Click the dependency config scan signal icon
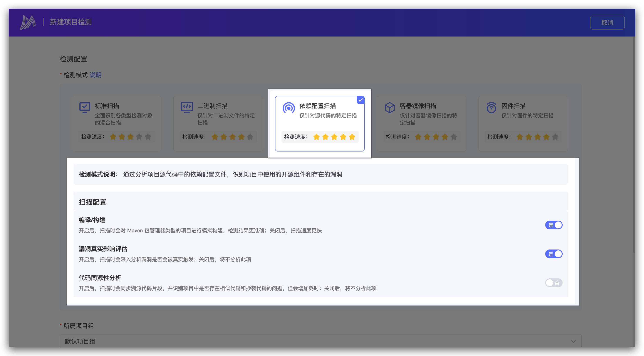This screenshot has width=644, height=356. click(288, 108)
